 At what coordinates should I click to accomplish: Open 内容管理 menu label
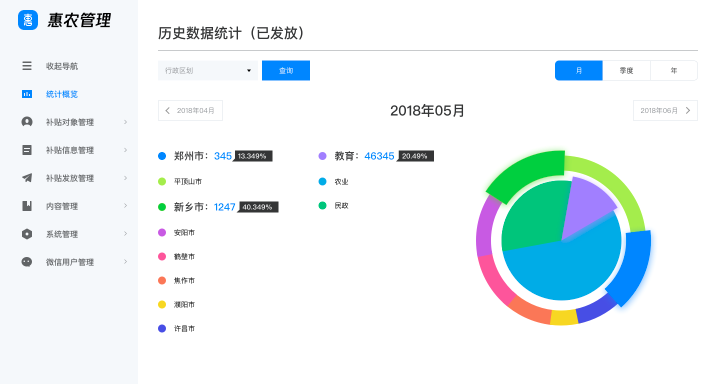point(62,206)
